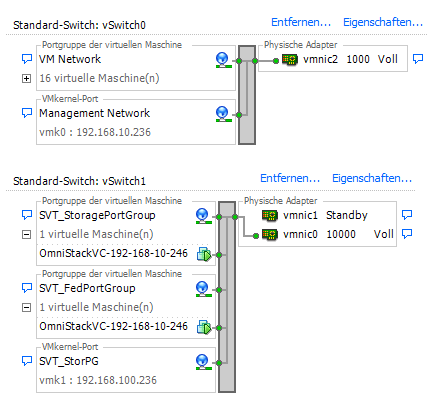Click the vmnic0 network adapter card icon
440x403 pixels.
coord(270,235)
